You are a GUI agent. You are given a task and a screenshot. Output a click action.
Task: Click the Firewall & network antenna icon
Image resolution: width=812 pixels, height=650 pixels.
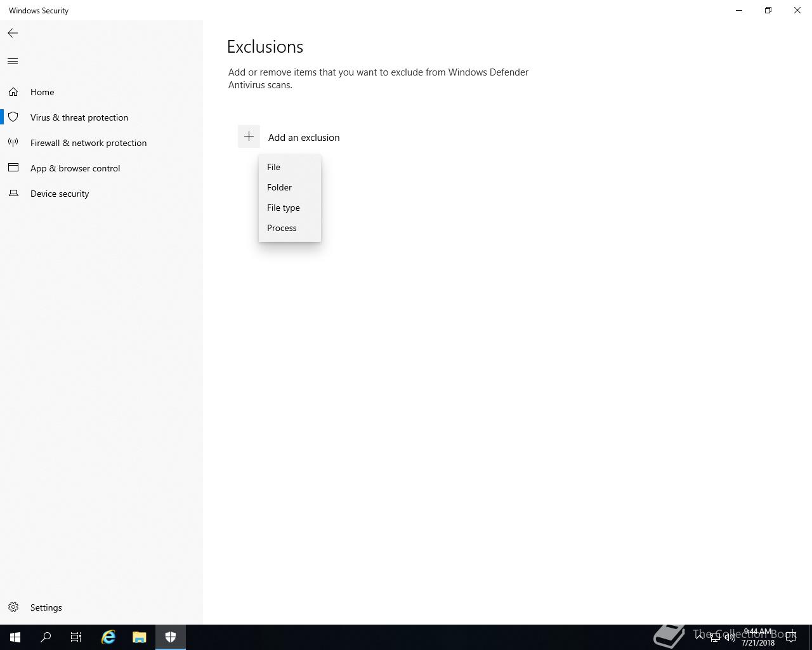[13, 143]
